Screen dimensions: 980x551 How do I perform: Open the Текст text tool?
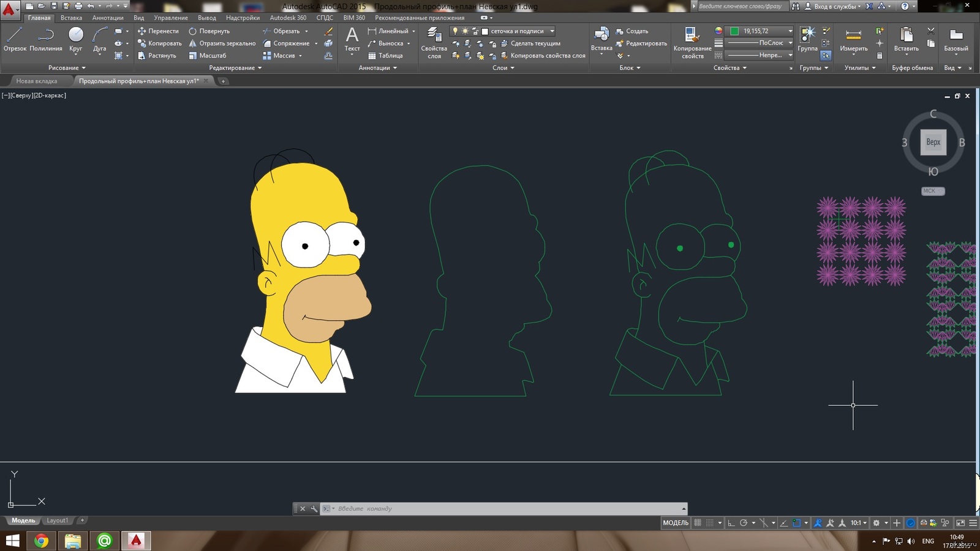pos(352,39)
